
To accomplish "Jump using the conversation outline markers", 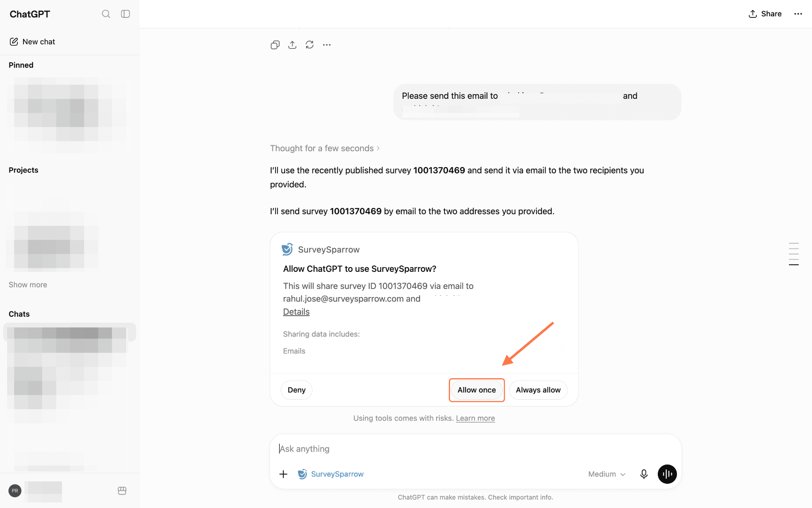I will [x=794, y=254].
